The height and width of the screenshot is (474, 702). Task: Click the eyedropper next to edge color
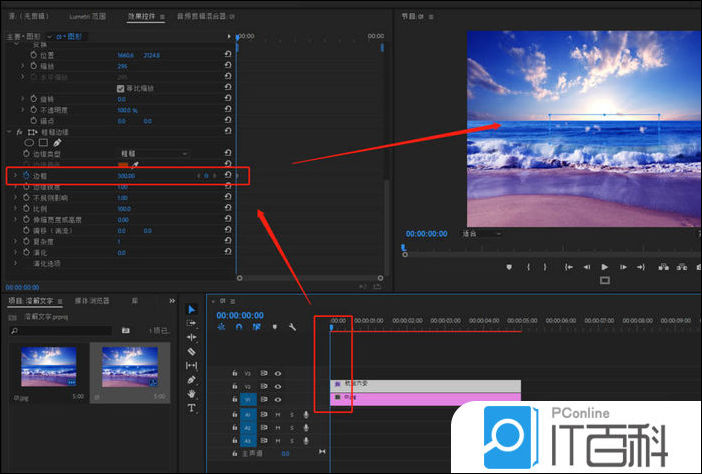(x=137, y=164)
